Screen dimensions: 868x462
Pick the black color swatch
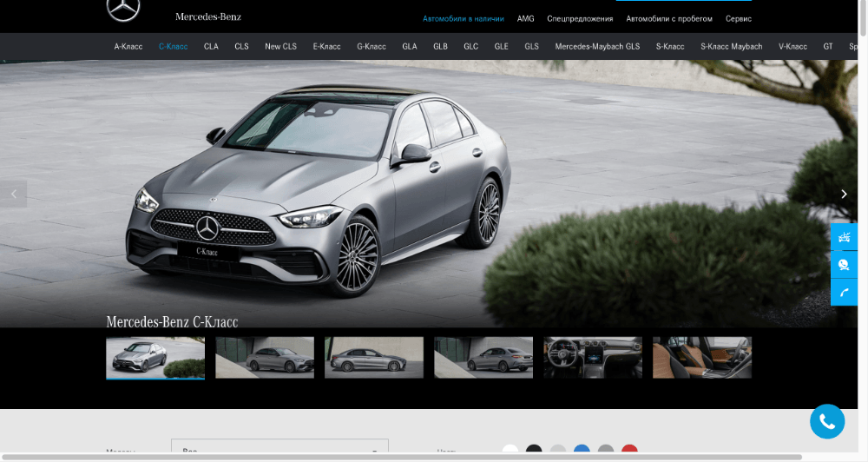pos(534,449)
